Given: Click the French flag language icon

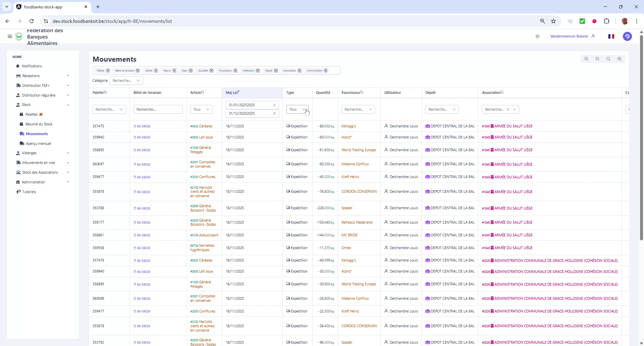Looking at the screenshot, I should 611,36.
